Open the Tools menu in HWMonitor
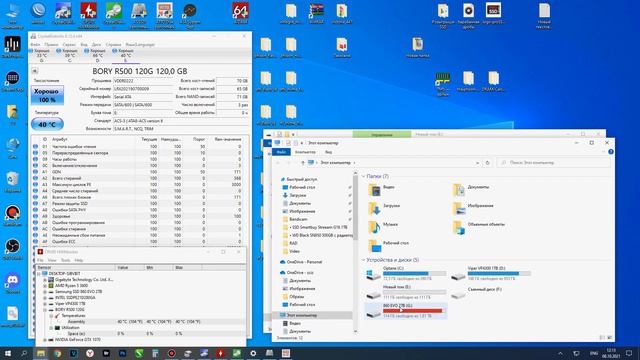 pos(65,260)
